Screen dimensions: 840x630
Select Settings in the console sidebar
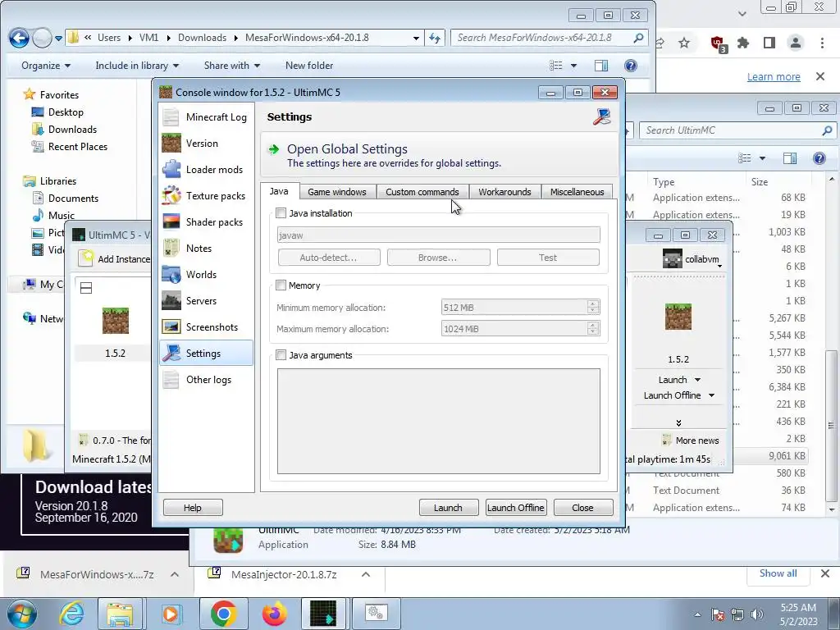(x=206, y=353)
